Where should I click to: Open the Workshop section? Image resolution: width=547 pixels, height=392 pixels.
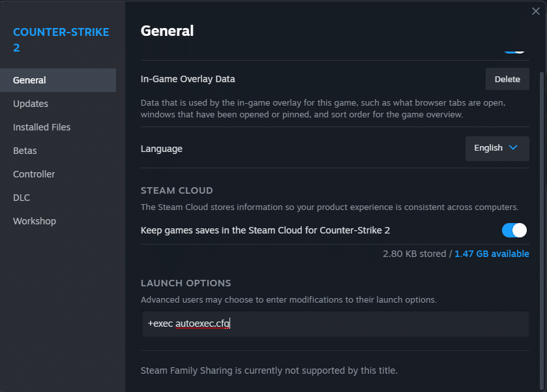point(34,220)
